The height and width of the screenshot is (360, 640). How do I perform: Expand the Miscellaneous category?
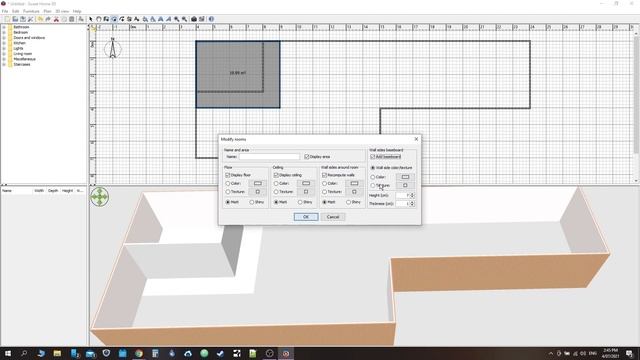(x=4, y=59)
